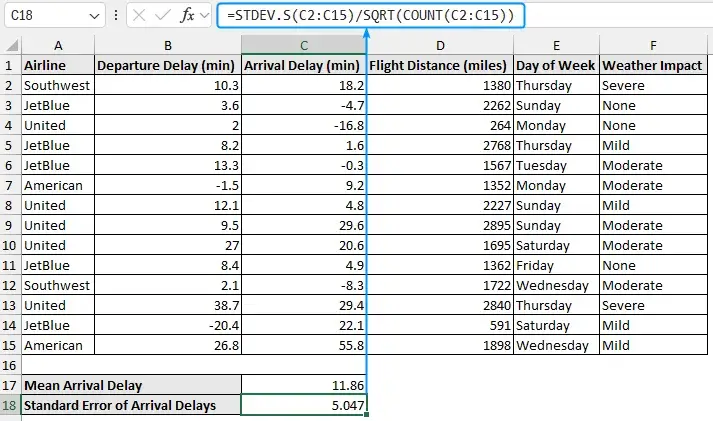
Task: Click the Tuesday cell in Day of Week
Action: click(x=556, y=165)
